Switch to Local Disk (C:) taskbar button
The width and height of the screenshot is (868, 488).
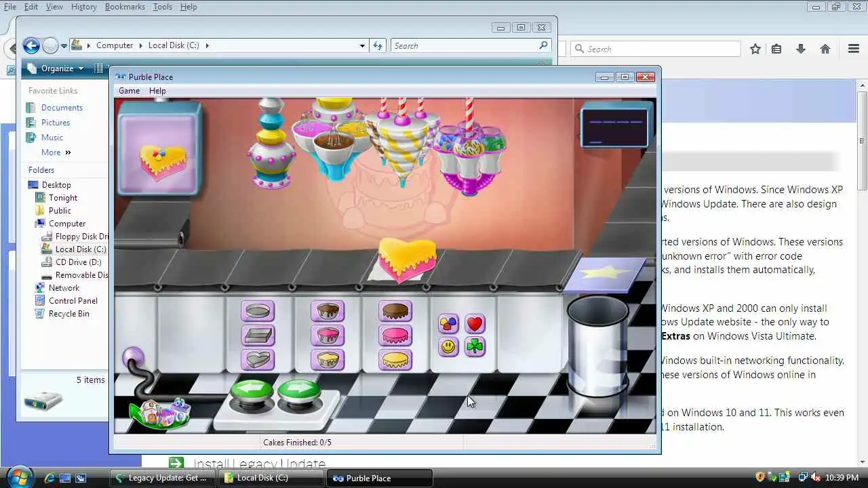pyautogui.click(x=271, y=478)
